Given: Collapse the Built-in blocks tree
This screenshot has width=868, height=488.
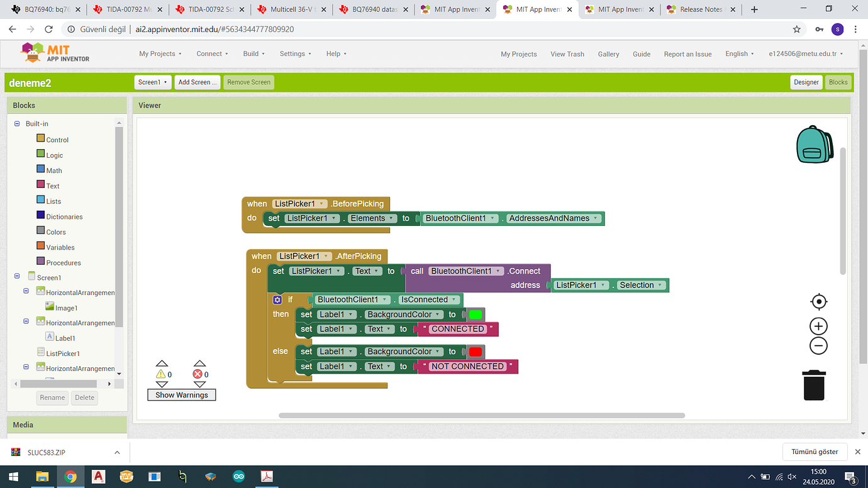Looking at the screenshot, I should (x=17, y=124).
